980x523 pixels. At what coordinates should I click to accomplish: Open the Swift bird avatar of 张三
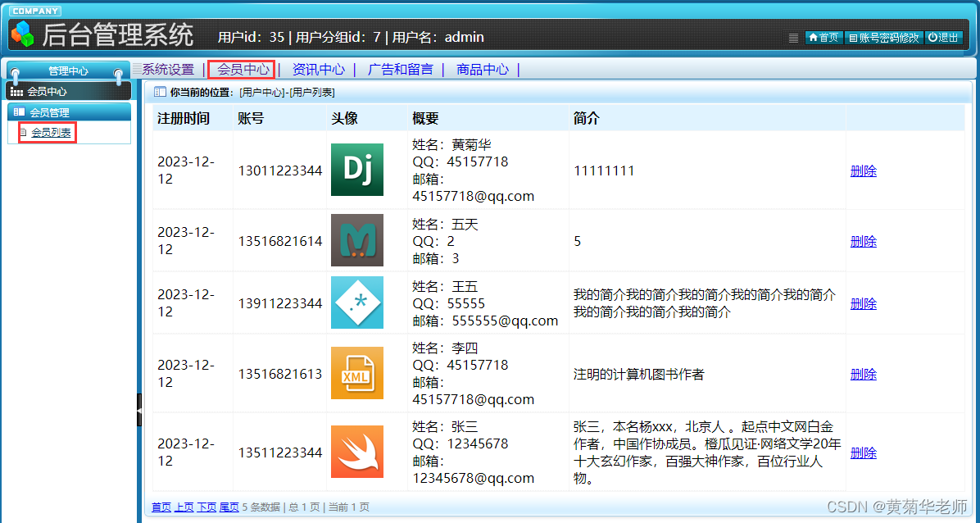click(x=357, y=452)
